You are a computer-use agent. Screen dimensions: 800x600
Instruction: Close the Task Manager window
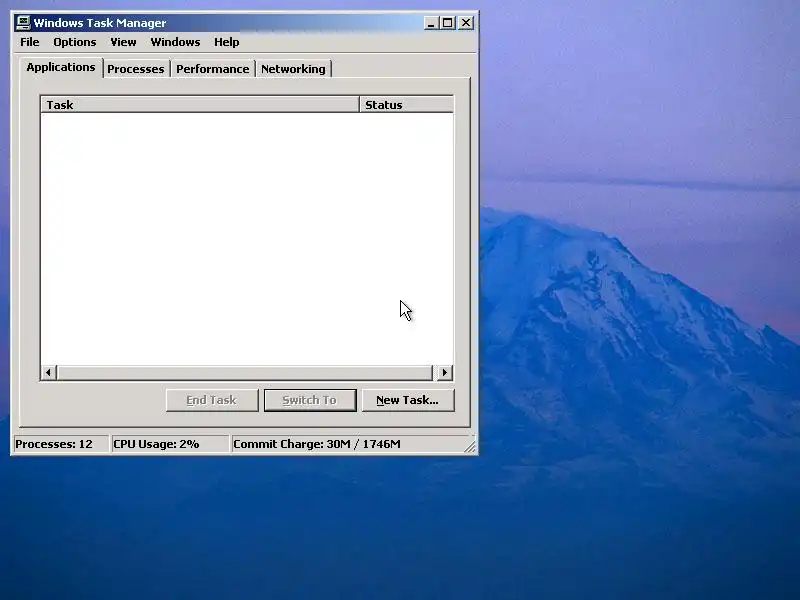[x=466, y=23]
